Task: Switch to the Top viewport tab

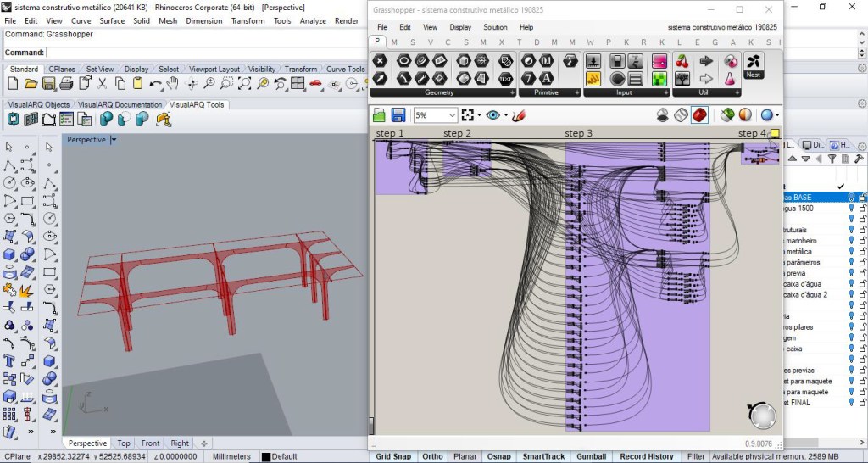Action: point(124,443)
